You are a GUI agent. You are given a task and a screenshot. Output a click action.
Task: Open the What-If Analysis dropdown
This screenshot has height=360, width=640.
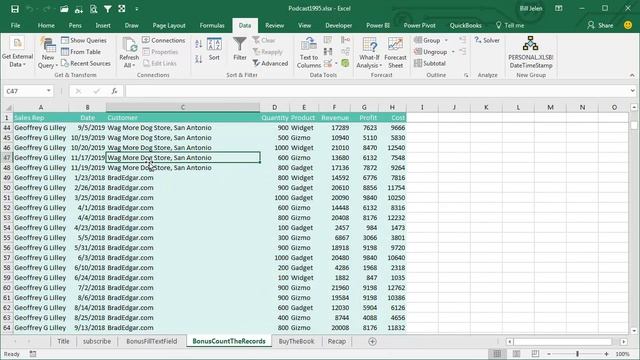tap(369, 53)
